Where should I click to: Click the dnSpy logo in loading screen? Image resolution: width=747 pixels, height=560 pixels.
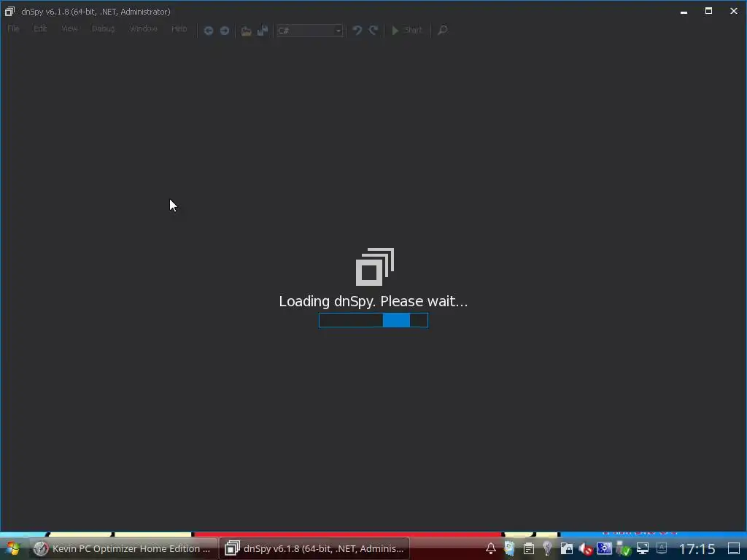pos(375,267)
